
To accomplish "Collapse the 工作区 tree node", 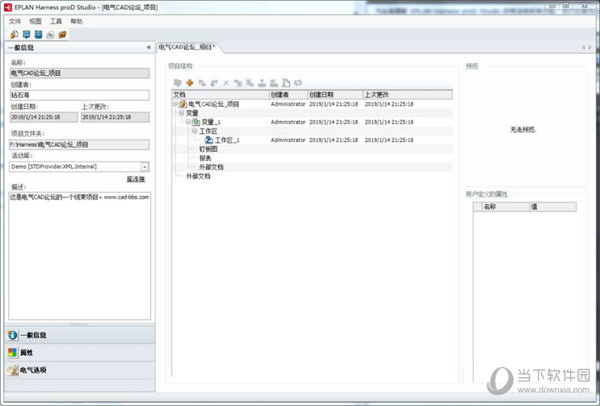I will (x=195, y=131).
